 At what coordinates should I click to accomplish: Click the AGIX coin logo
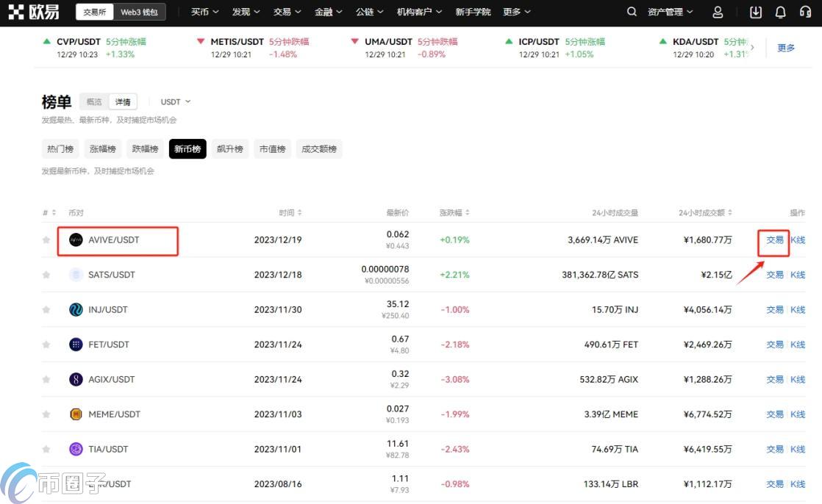pos(76,379)
